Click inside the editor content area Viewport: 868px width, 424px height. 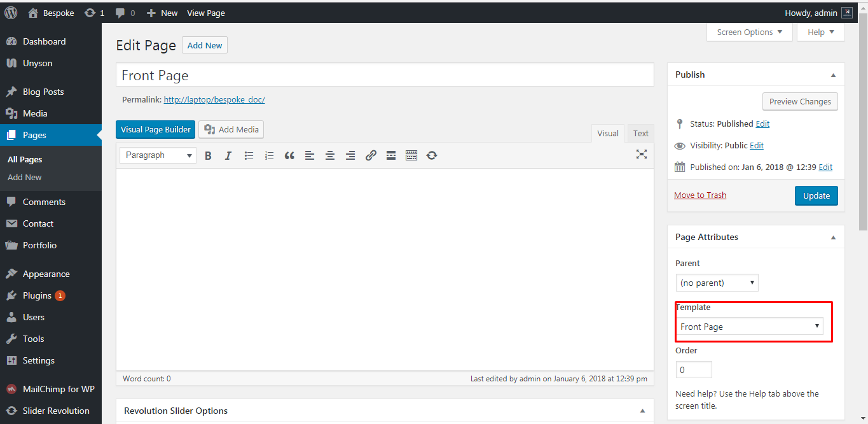[385, 271]
